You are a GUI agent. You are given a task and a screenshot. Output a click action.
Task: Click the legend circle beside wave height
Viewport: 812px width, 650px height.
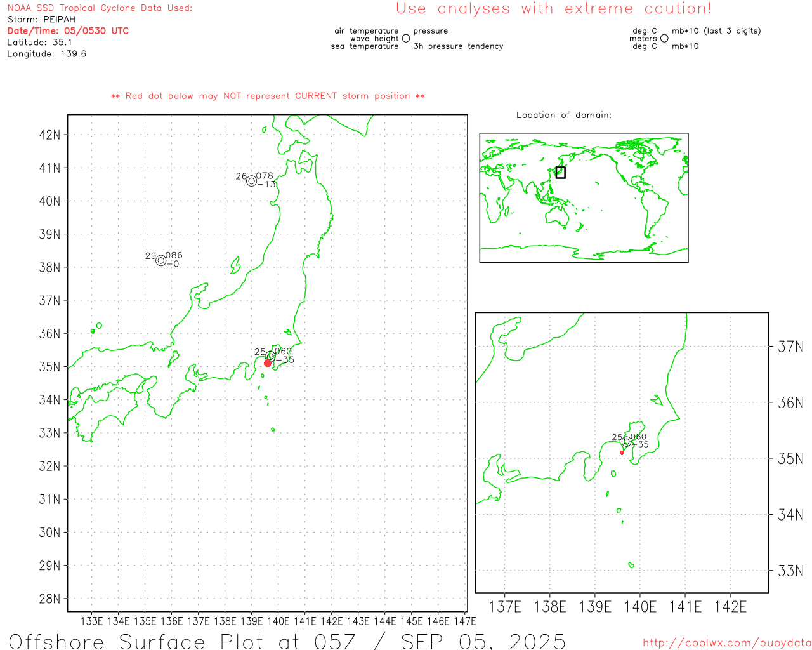pos(406,38)
